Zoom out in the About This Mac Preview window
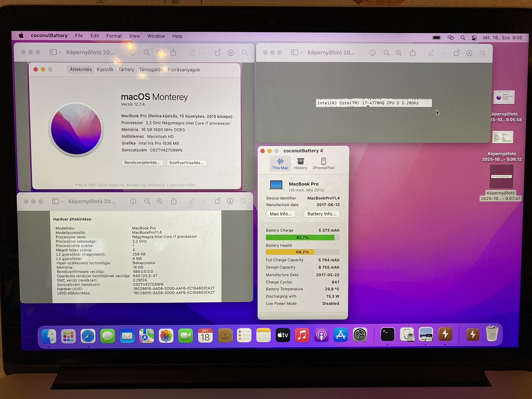532x399 pixels. [x=146, y=52]
